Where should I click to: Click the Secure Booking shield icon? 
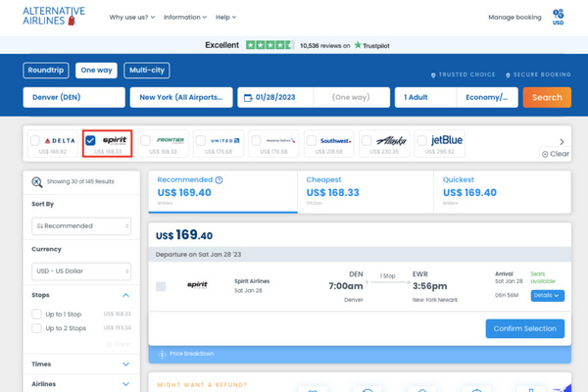tap(508, 75)
